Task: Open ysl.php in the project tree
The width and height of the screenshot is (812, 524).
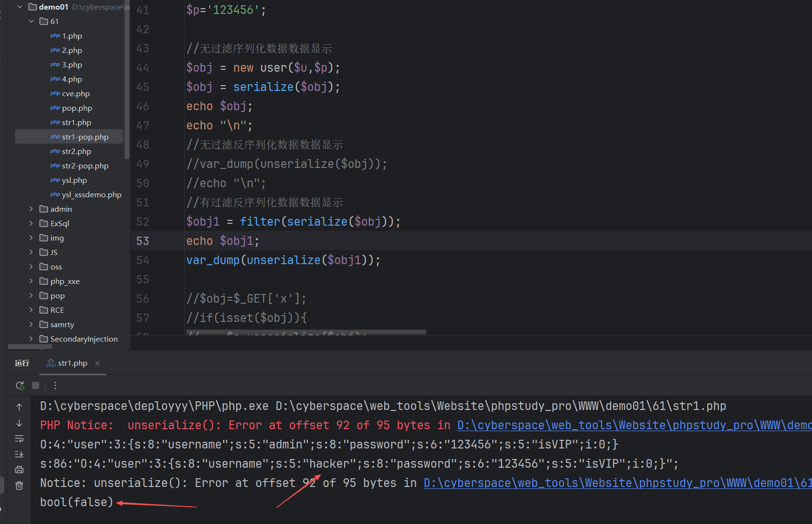Action: click(x=74, y=180)
